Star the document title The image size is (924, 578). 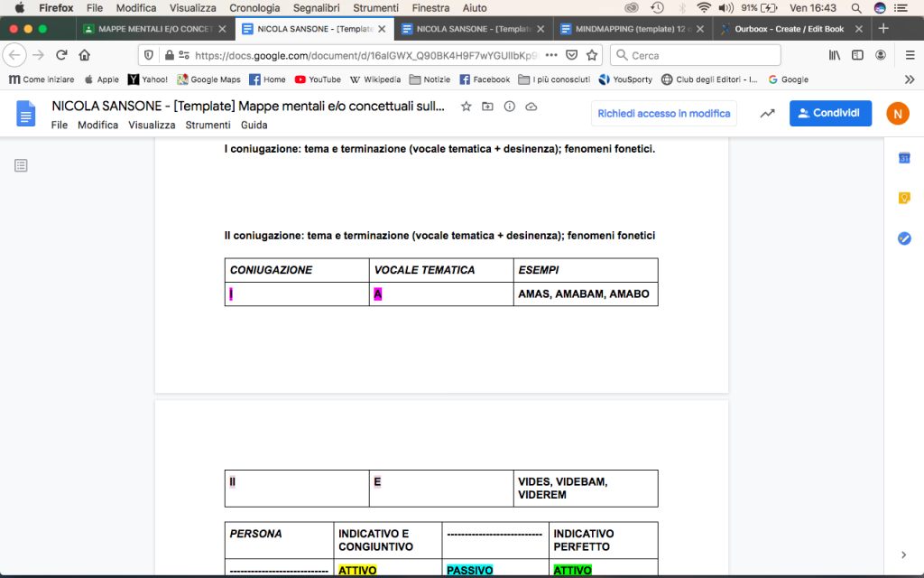click(467, 107)
